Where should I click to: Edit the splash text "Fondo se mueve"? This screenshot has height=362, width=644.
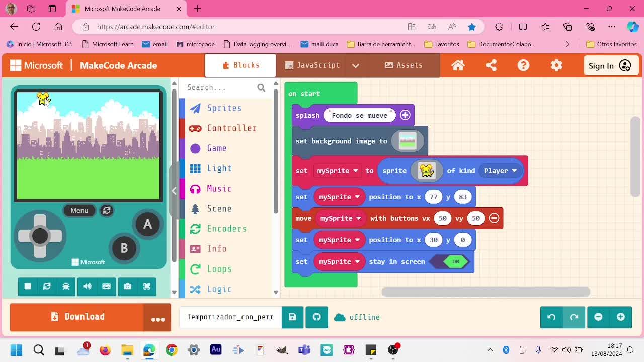(360, 115)
